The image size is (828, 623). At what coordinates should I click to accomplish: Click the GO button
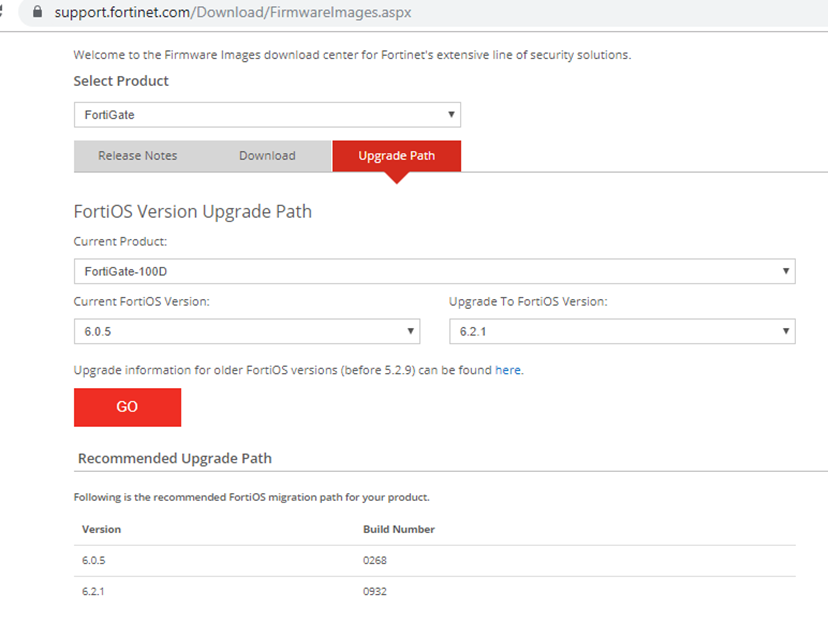(127, 407)
